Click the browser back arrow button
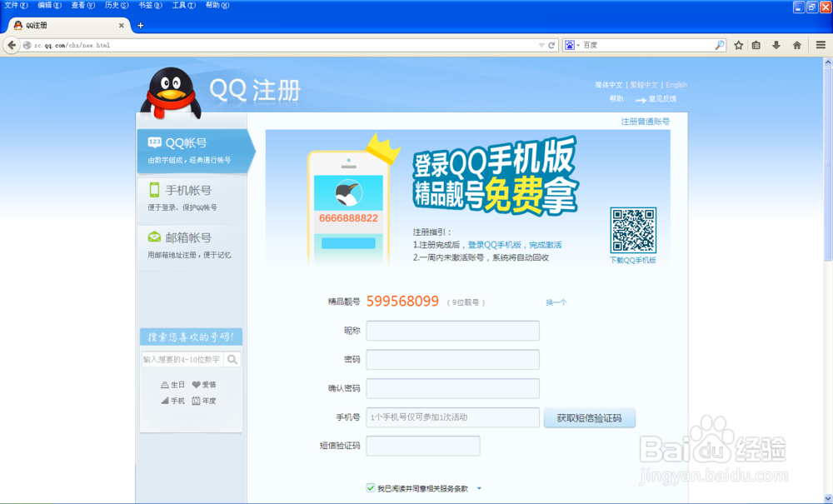The width and height of the screenshot is (833, 504). point(12,45)
